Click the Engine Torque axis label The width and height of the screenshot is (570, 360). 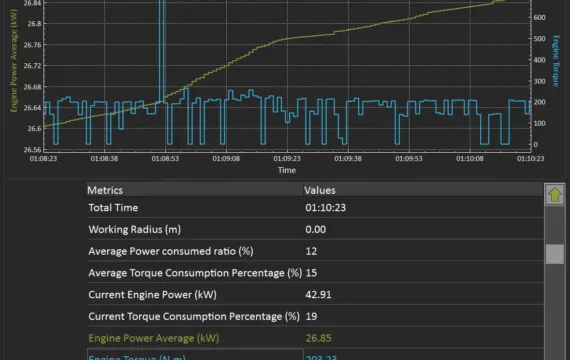(x=556, y=61)
